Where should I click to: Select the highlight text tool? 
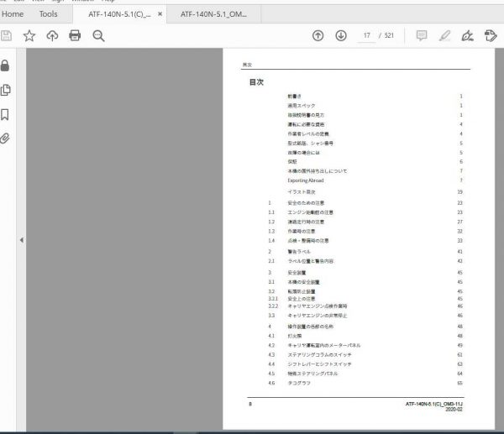click(x=444, y=35)
